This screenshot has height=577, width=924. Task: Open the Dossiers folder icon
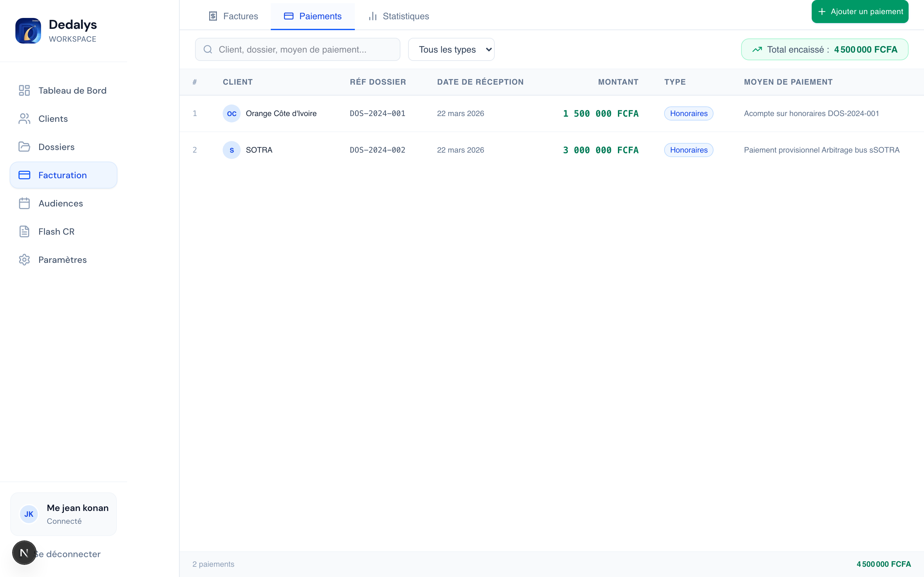24,146
